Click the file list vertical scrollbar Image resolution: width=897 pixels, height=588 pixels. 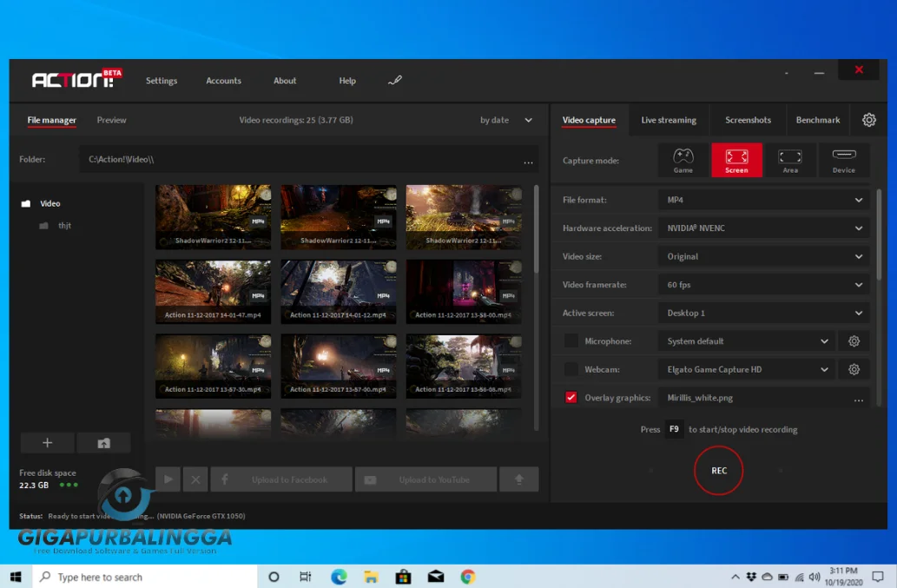pyautogui.click(x=536, y=228)
